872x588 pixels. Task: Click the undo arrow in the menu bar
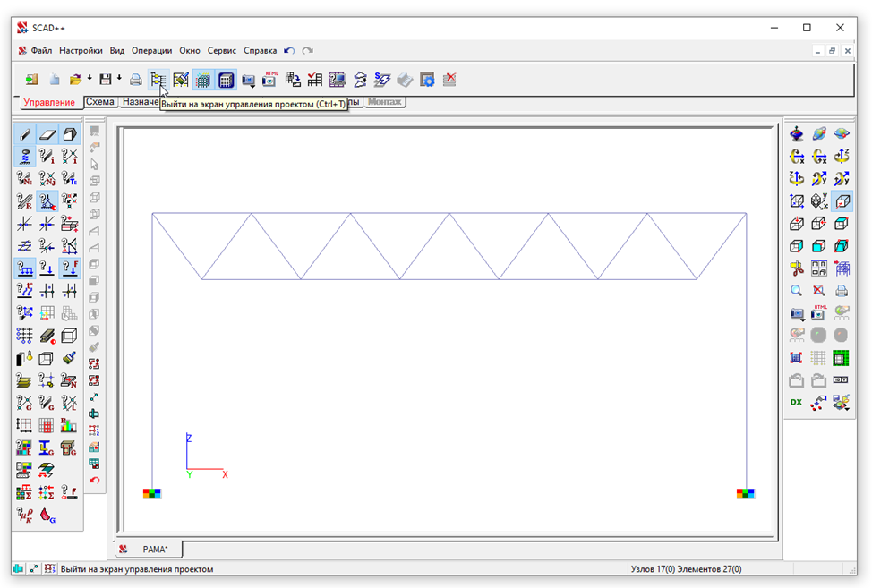(289, 51)
